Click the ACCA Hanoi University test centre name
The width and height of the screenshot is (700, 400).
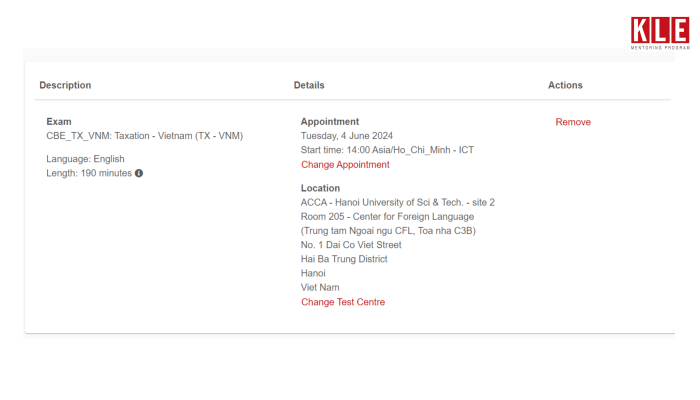[x=397, y=202]
